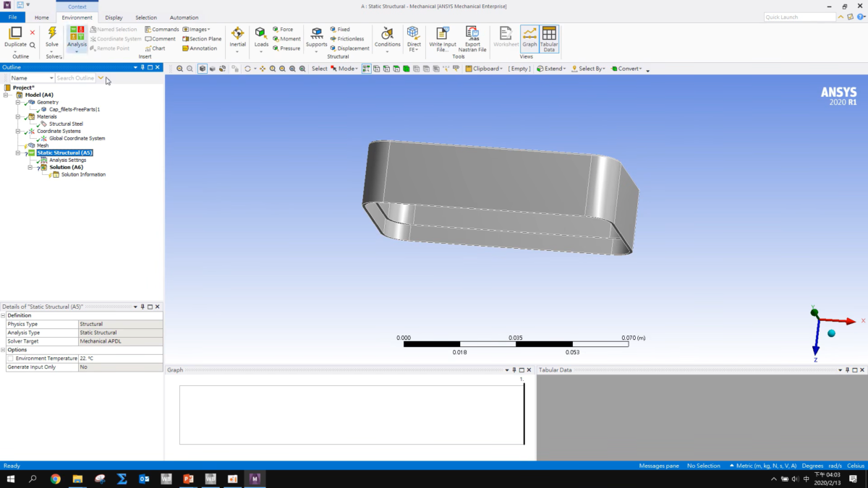Open the File menu
Screen dimensions: 868x488
(x=12, y=17)
